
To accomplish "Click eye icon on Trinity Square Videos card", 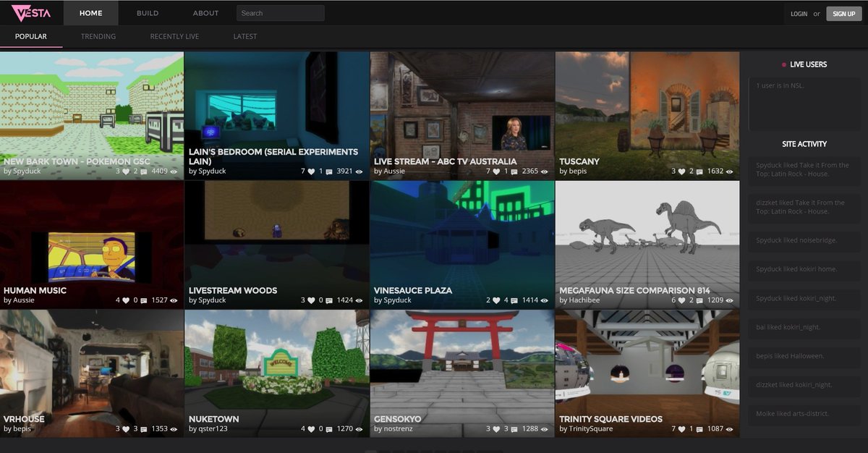I will [x=730, y=429].
